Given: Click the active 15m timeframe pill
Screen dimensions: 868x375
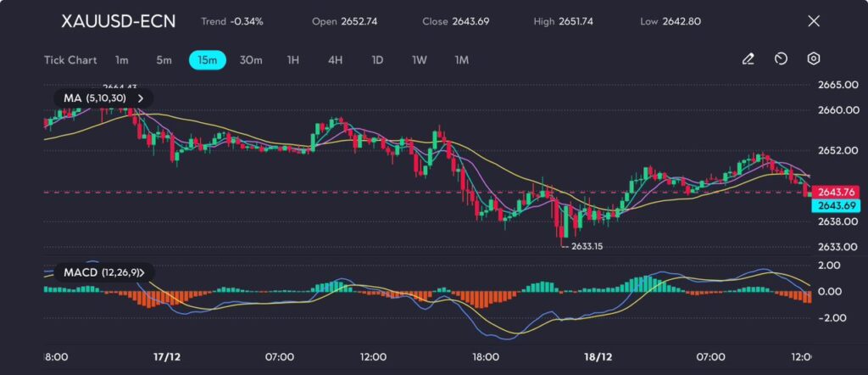Looking at the screenshot, I should click(207, 60).
